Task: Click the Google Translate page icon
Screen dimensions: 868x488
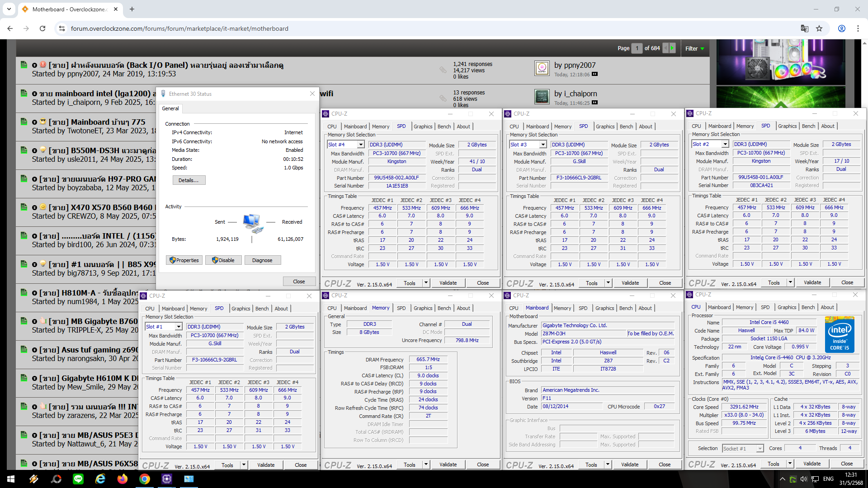Action: [804, 28]
